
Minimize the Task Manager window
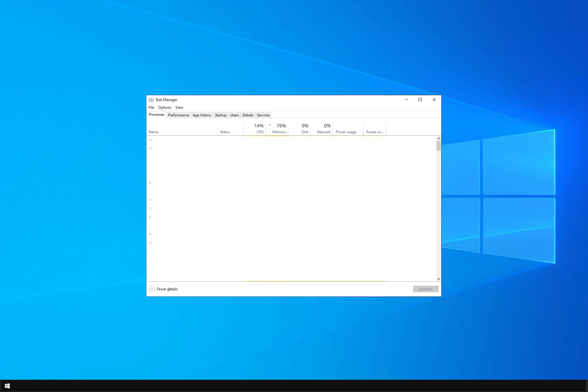pyautogui.click(x=406, y=100)
